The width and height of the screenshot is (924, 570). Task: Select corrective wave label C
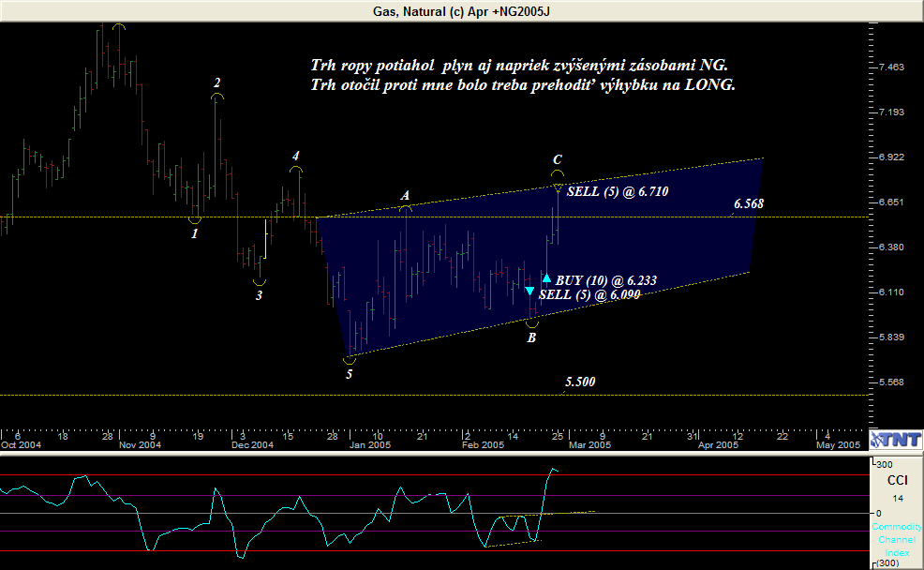click(558, 159)
